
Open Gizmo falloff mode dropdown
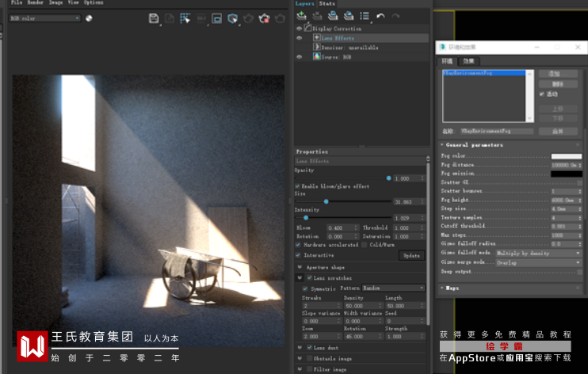[x=538, y=254]
